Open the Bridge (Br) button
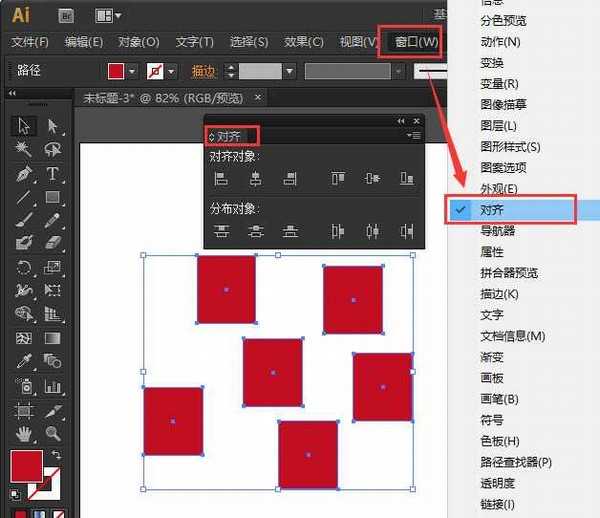 point(66,16)
